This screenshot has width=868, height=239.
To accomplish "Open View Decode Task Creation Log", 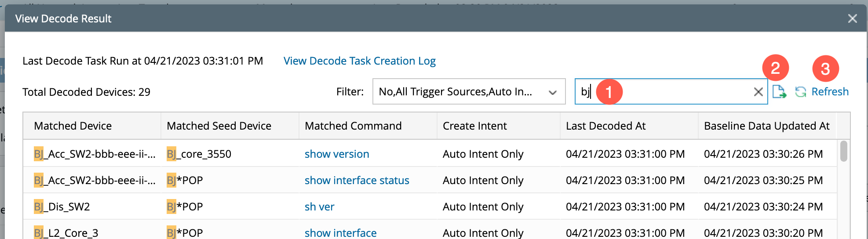I will (x=359, y=61).
